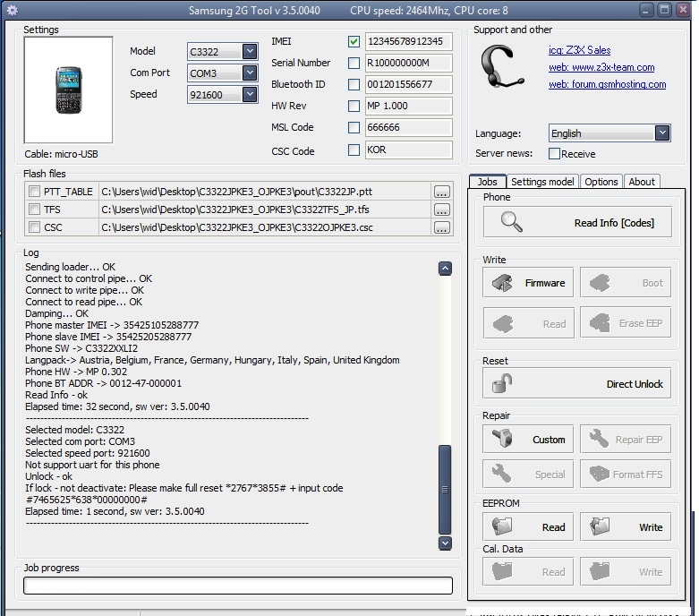
Task: Open the icq: Z3X Sales link
Action: point(580,50)
